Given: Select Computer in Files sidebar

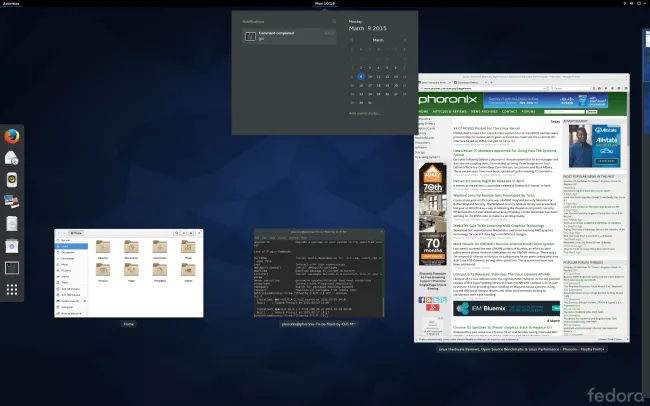Looking at the screenshot, I should [x=71, y=307].
